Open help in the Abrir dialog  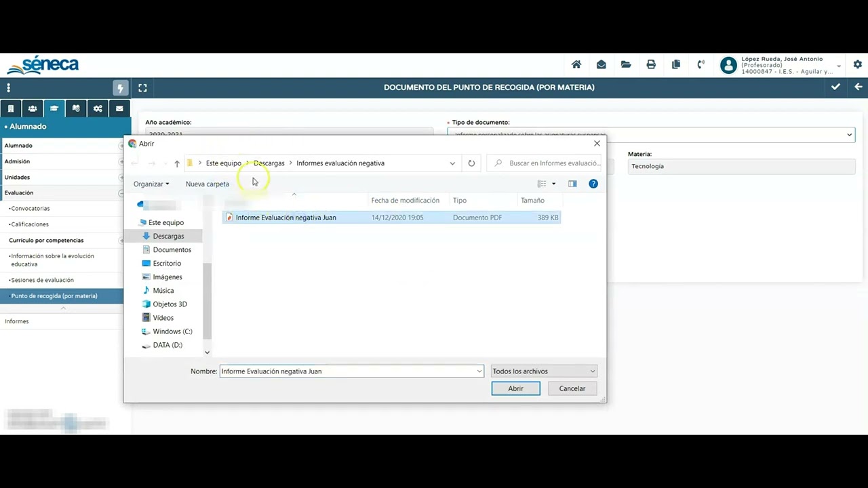[x=593, y=184]
